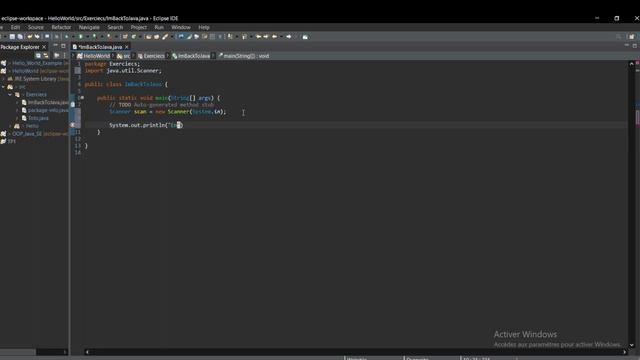Jump to the last edit location
This screenshot has height=360, width=640.
coord(258,37)
